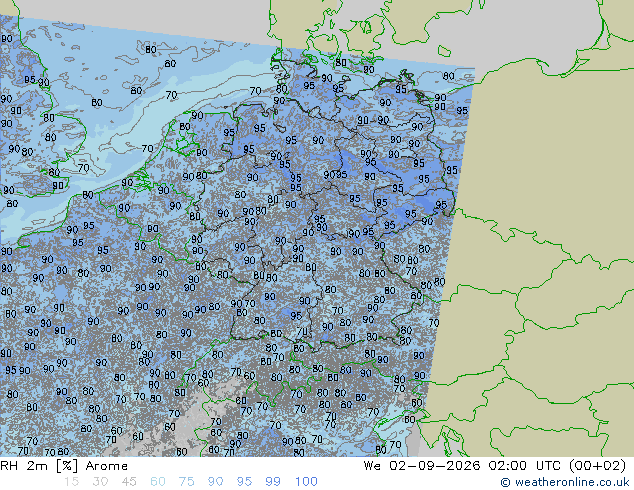Click the RH 2m [%] Arome title
This screenshot has width=634, height=490.
coord(64,466)
